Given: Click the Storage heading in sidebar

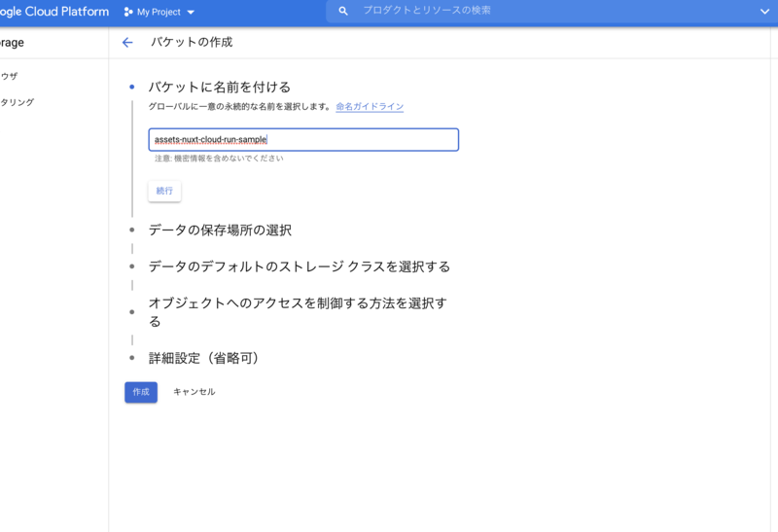Looking at the screenshot, I should [12, 43].
